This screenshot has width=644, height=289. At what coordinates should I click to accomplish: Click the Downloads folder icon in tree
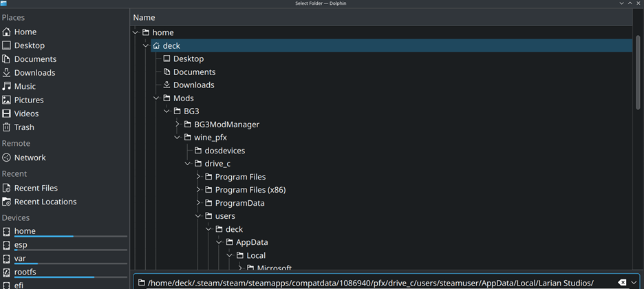pos(167,85)
